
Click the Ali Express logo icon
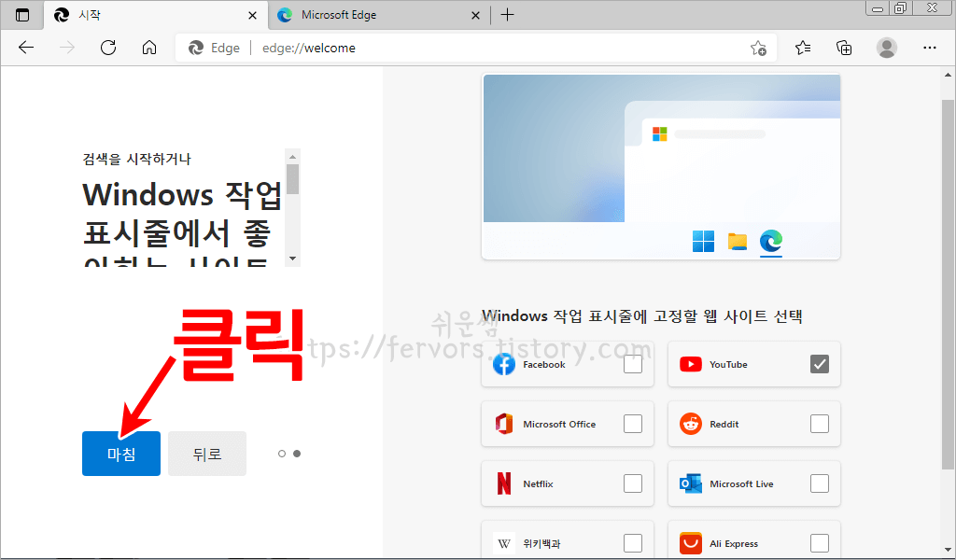690,543
